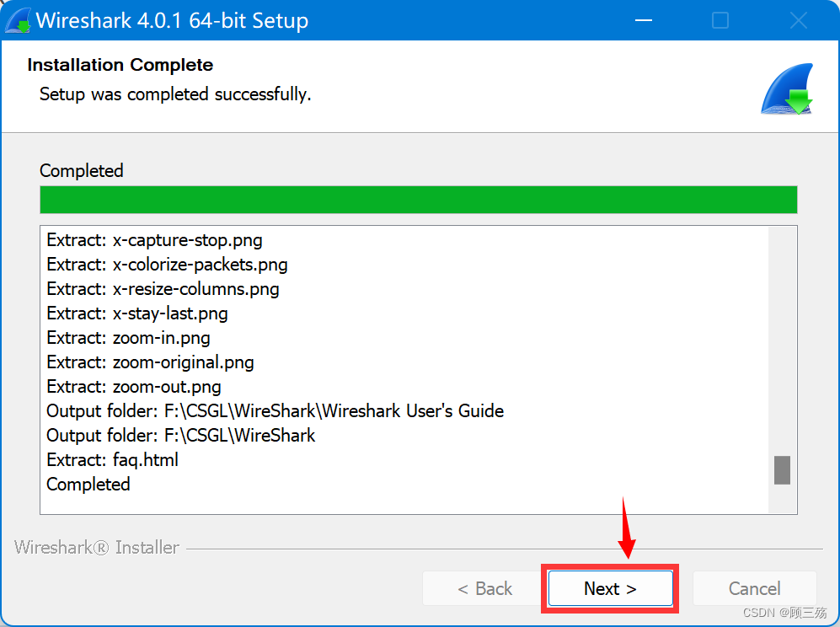
Task: Click the Wireshark fin icon in title bar
Action: pyautogui.click(x=18, y=20)
